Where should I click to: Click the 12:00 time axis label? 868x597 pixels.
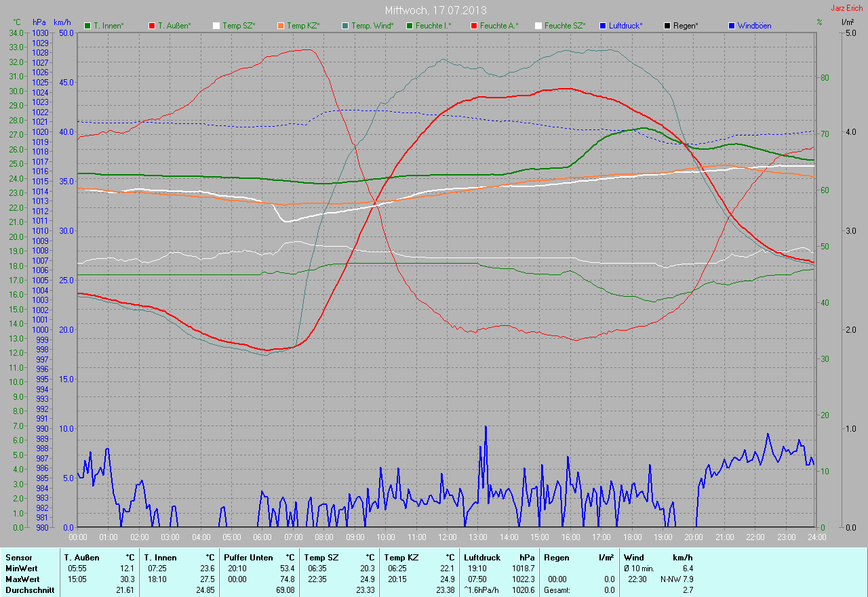447,537
